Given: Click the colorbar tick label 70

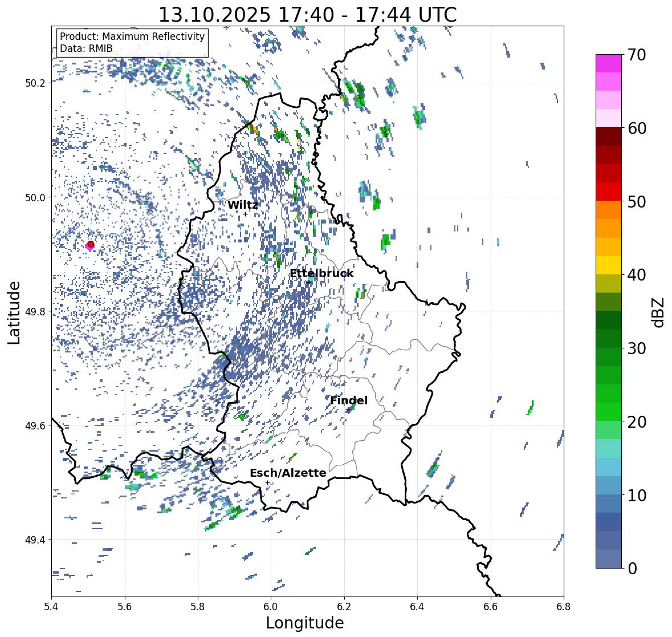Looking at the screenshot, I should (x=637, y=55).
